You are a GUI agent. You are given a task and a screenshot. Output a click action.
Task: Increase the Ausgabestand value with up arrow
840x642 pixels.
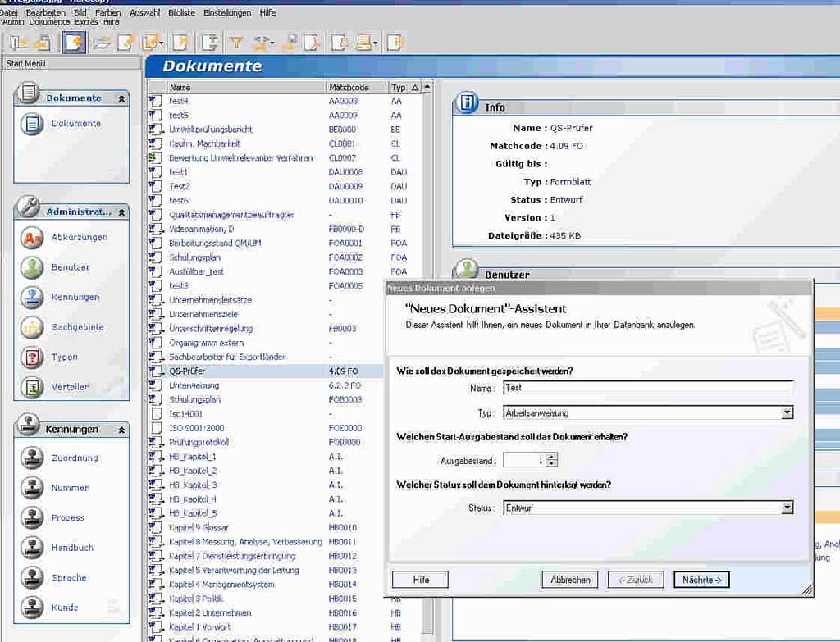[552, 457]
